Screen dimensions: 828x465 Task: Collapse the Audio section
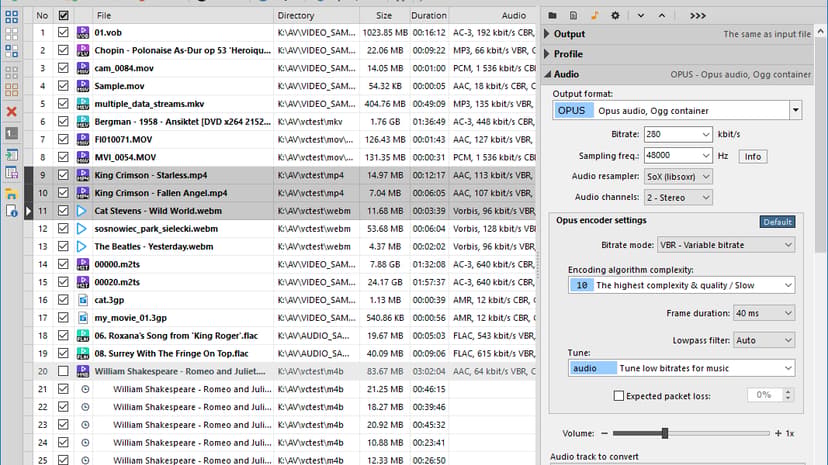point(548,74)
